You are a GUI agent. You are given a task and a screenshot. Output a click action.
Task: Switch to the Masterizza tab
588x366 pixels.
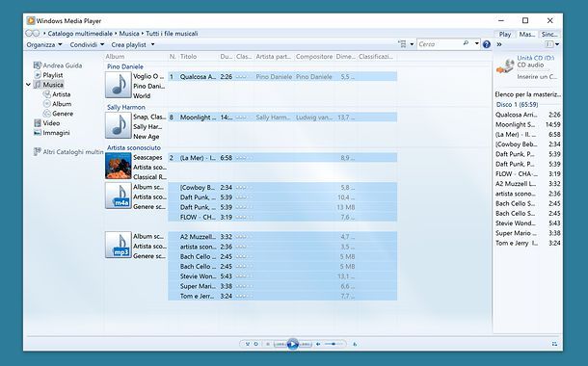(x=527, y=34)
